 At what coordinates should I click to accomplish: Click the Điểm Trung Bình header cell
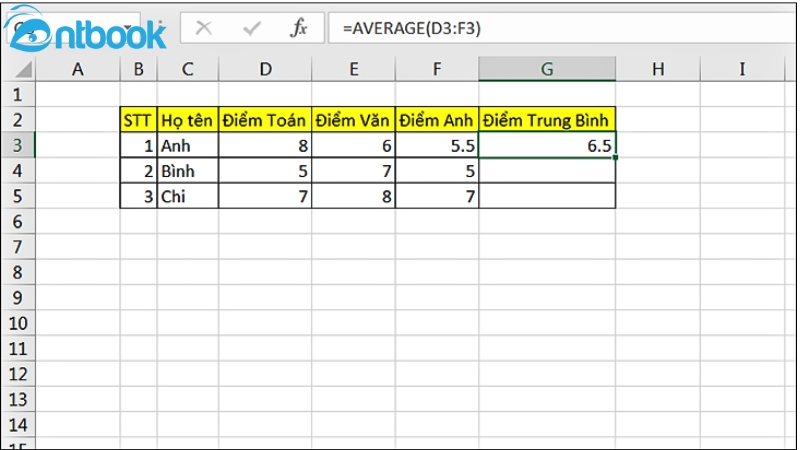(547, 120)
